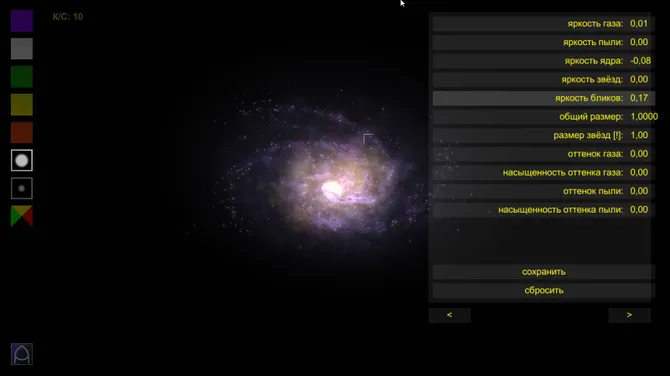Choose the small gray dot icon
670x376 pixels.
coord(22,188)
